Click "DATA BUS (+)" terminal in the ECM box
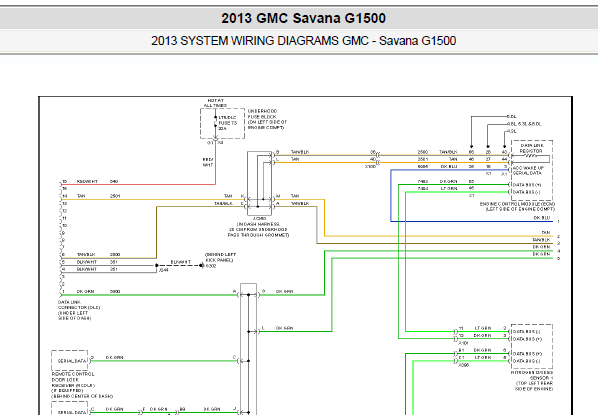This screenshot has width=598, height=415. [527, 185]
